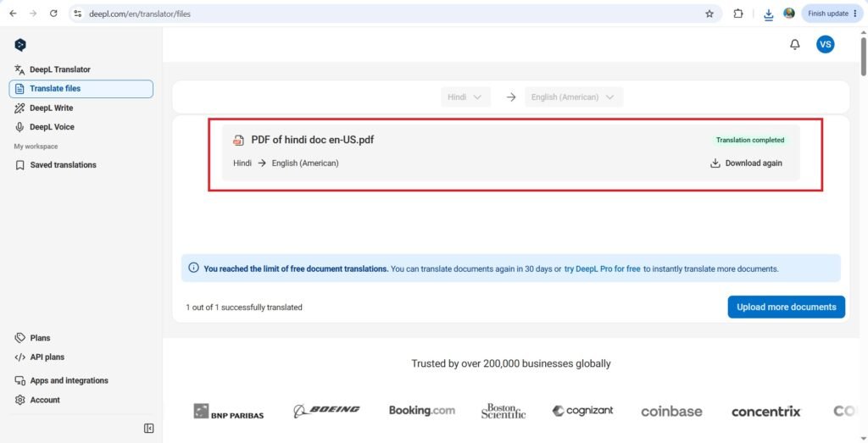Open Apps and integrations page
The height and width of the screenshot is (443, 868).
[61, 380]
